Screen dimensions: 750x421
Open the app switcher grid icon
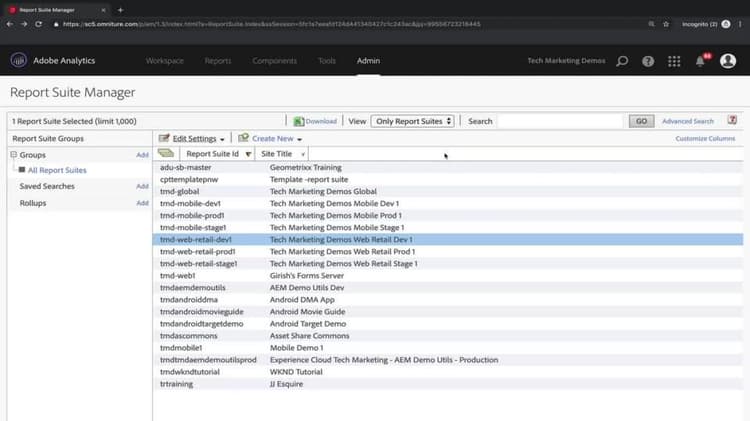pyautogui.click(x=674, y=61)
